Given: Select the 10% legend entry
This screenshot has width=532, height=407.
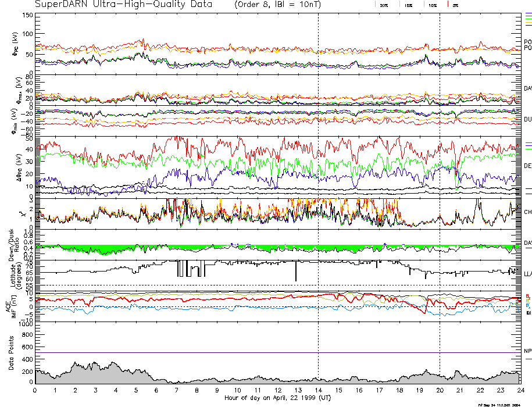Looking at the screenshot, I should click(x=433, y=5).
